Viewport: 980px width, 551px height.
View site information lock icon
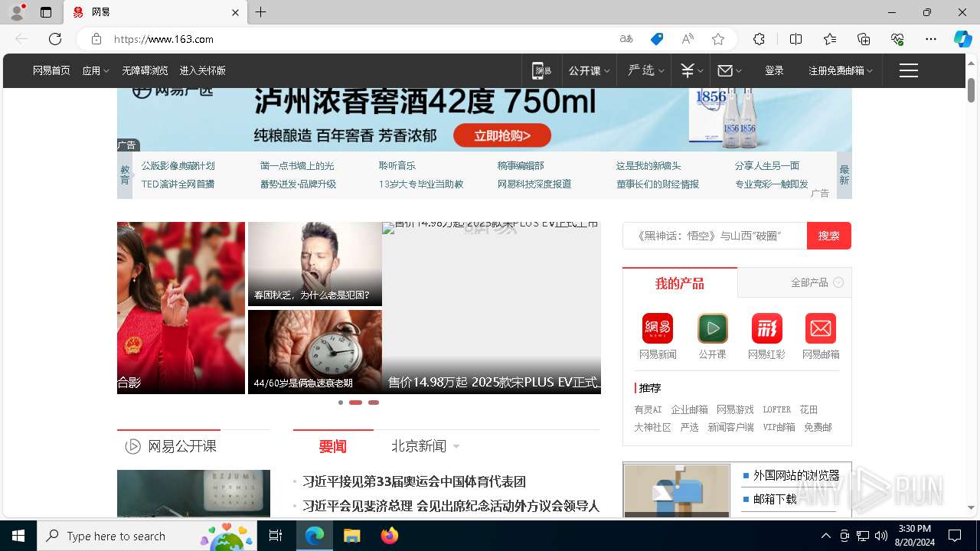coord(96,39)
